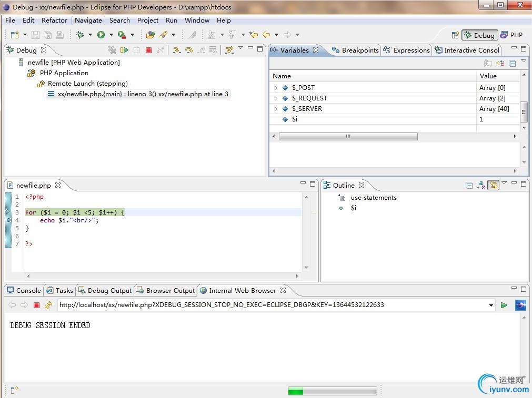Step Over the current line
The width and height of the screenshot is (532, 398).
(189, 50)
